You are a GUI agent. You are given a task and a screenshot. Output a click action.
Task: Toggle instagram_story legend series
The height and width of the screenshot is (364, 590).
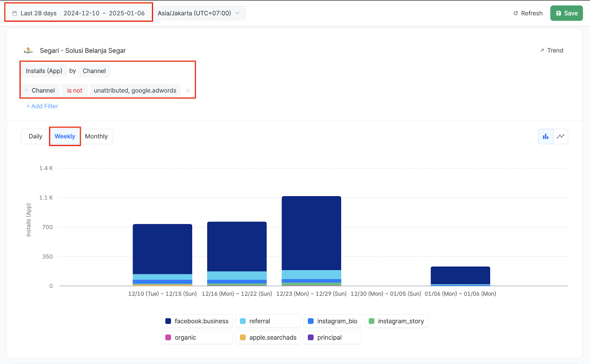pyautogui.click(x=396, y=321)
